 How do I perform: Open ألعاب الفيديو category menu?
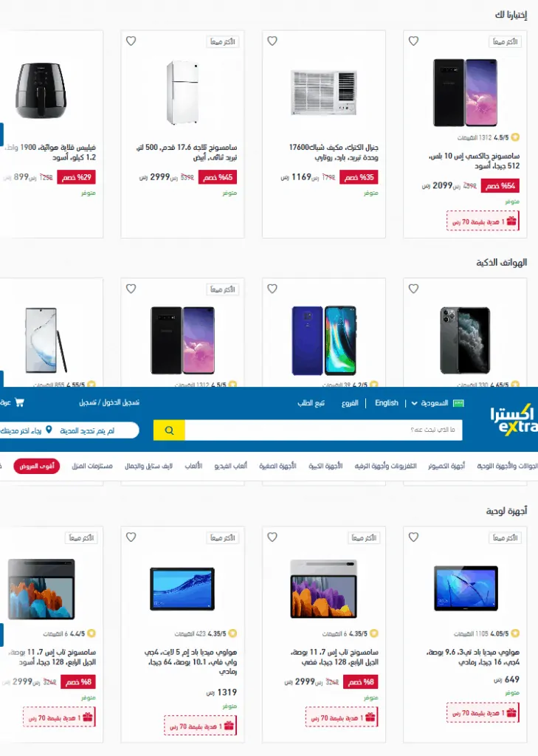pos(230,466)
